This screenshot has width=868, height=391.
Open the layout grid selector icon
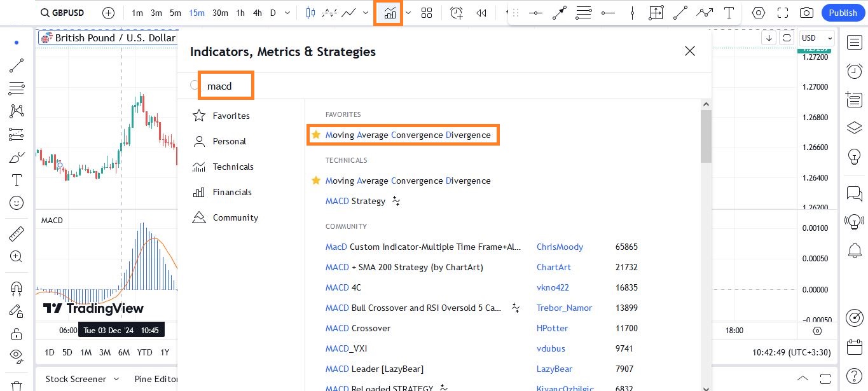click(426, 13)
